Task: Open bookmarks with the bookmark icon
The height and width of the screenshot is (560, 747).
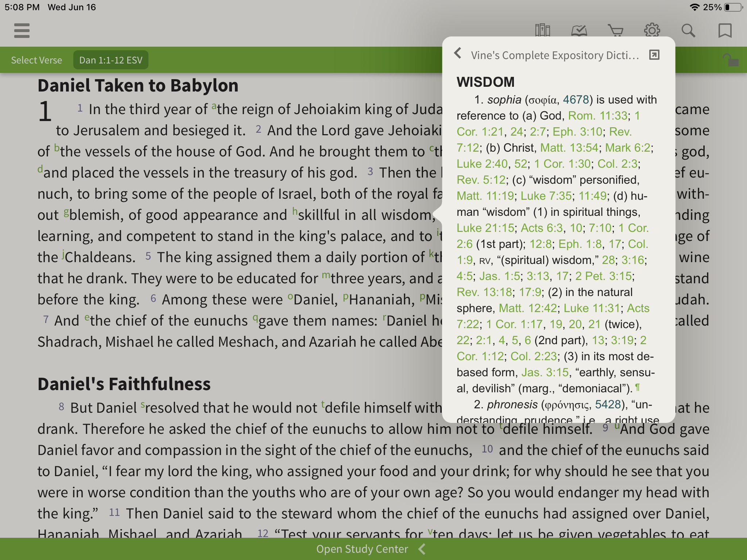Action: (x=724, y=31)
